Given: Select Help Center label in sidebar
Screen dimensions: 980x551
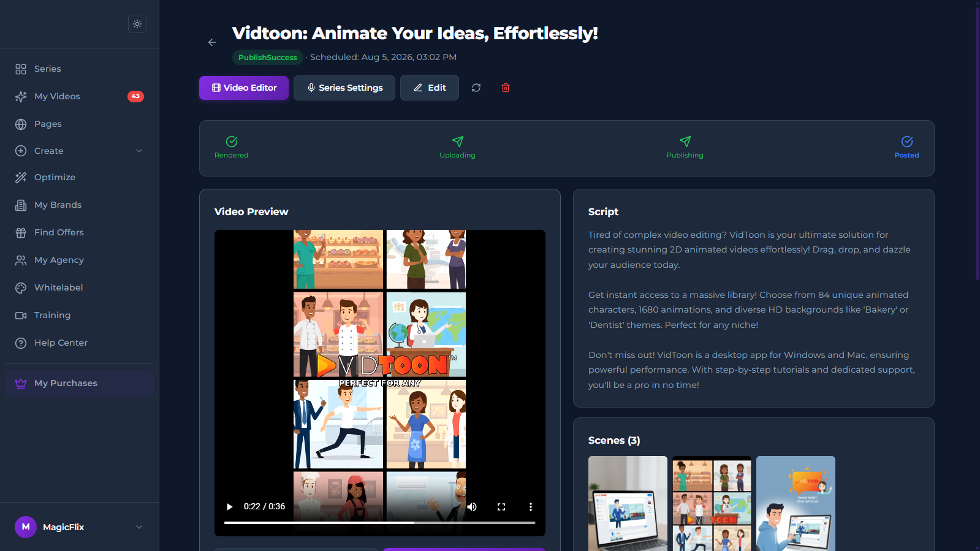Looking at the screenshot, I should click(61, 343).
